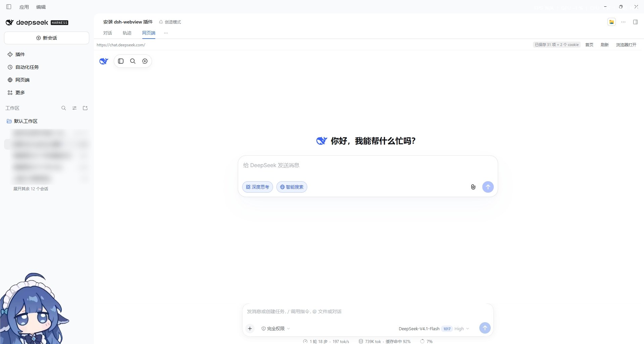Open workspace filter settings icon
This screenshot has height=344, width=644.
coord(74,108)
